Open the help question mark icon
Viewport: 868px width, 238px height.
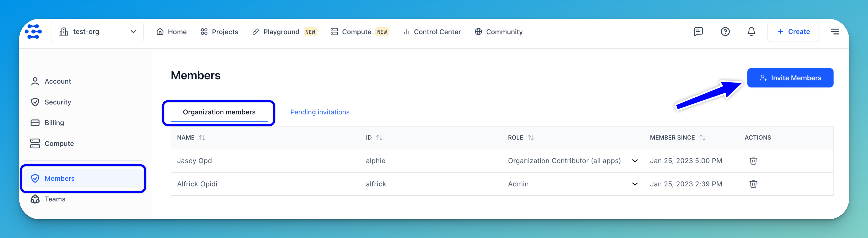(725, 32)
